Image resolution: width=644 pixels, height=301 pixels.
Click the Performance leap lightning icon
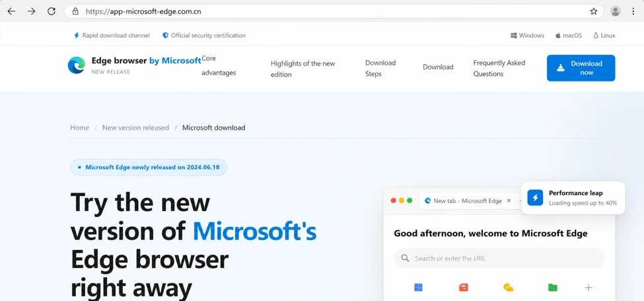[535, 198]
